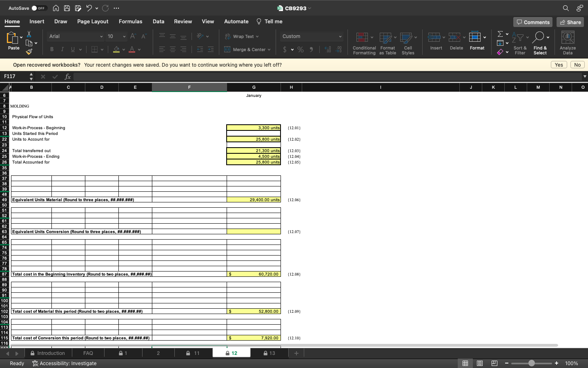Open Cell Styles gallery
This screenshot has width=588, height=368.
(408, 43)
